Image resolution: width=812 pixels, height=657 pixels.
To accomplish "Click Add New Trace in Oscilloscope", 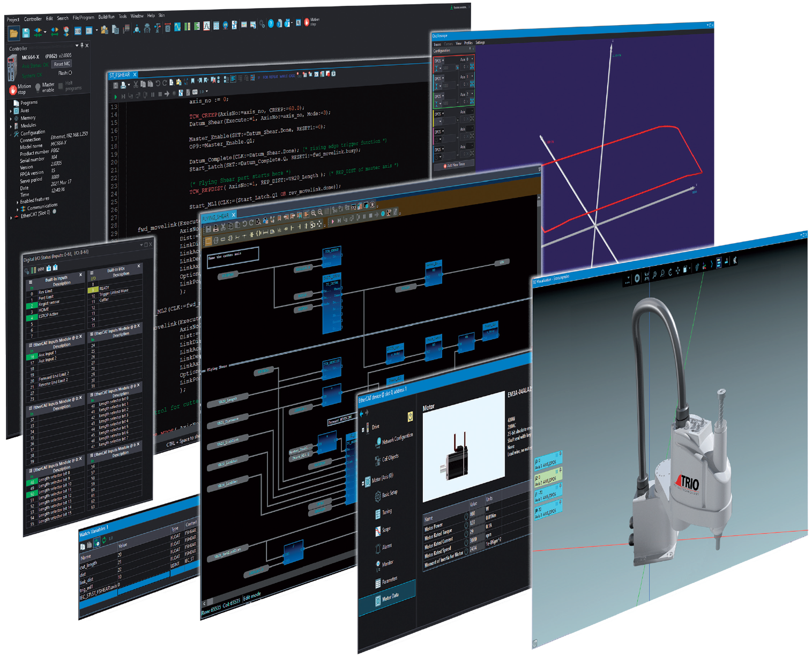I will tap(455, 165).
